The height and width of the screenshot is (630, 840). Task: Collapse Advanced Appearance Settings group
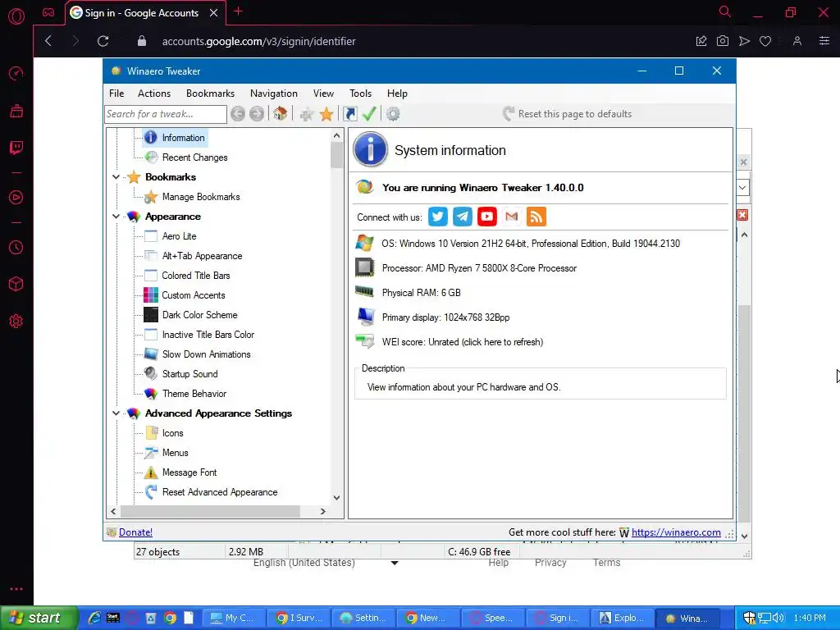[x=116, y=413]
